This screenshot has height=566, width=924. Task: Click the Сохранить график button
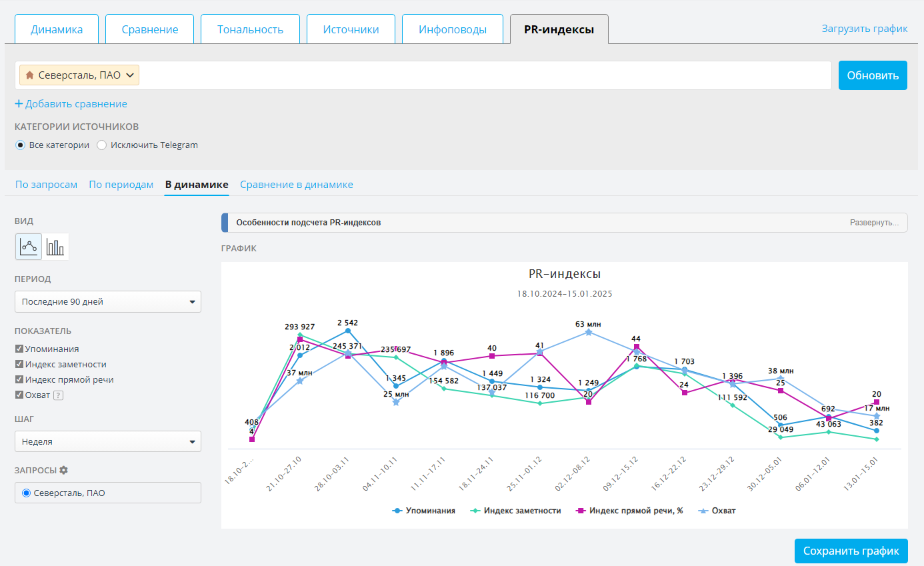[x=851, y=551]
